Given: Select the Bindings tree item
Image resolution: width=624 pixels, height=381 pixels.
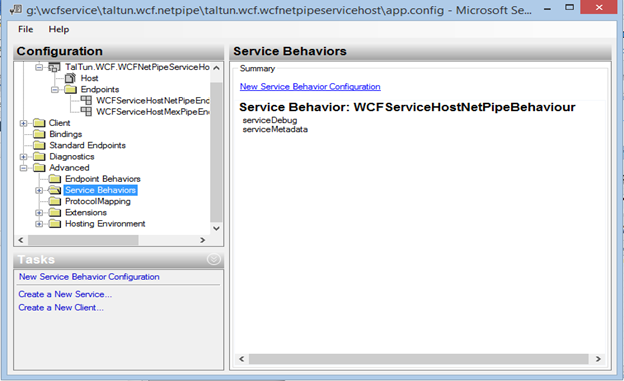Looking at the screenshot, I should [65, 134].
